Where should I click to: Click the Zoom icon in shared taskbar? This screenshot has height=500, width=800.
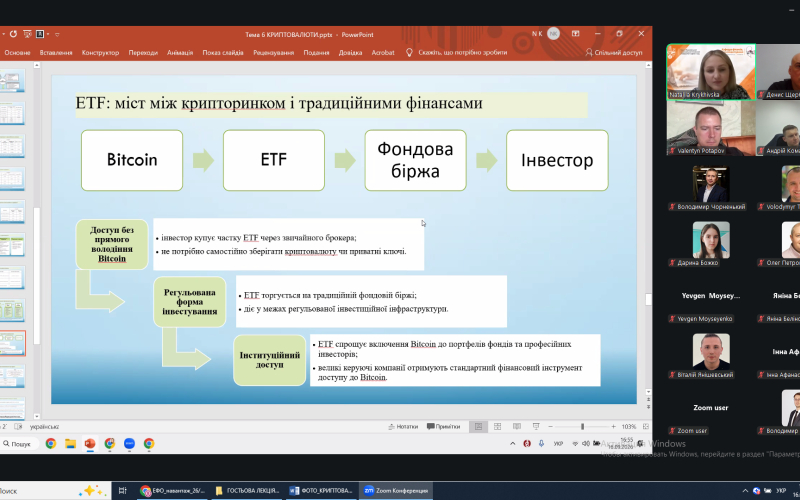click(x=129, y=443)
